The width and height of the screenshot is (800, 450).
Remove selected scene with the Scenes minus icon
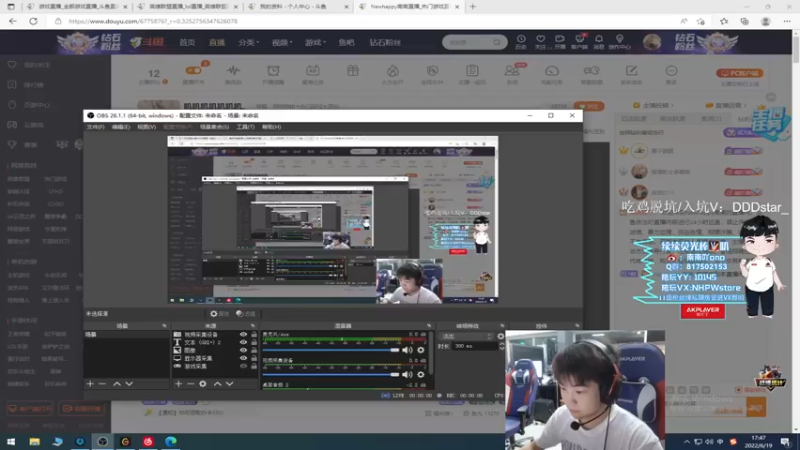103,384
